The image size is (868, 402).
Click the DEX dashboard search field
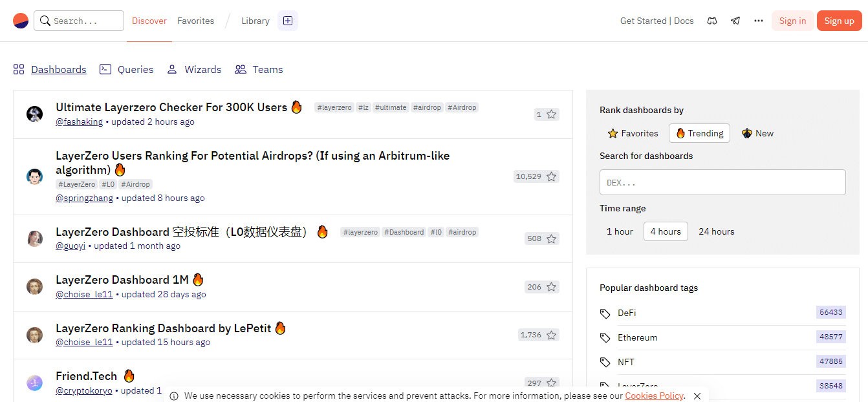pyautogui.click(x=722, y=182)
